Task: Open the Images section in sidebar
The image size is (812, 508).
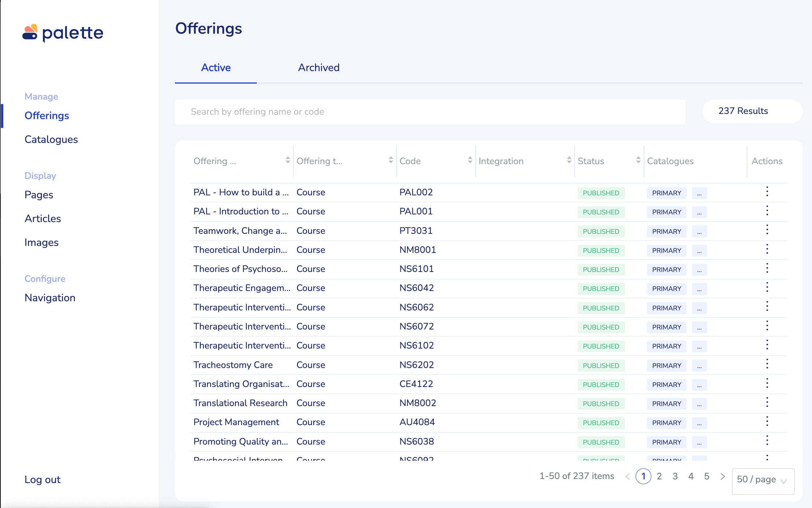Action: pos(41,242)
